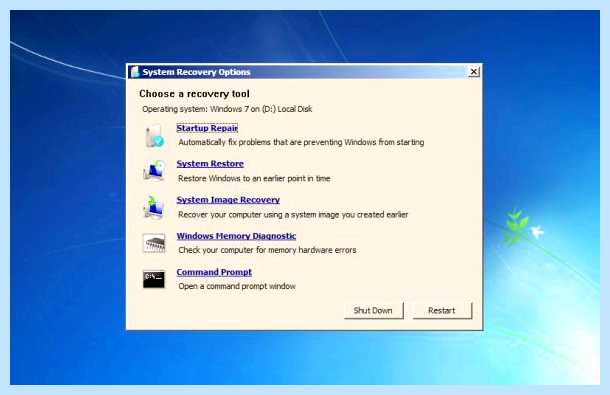Image resolution: width=610 pixels, height=395 pixels.
Task: Click the System Recovery Options title bar icon
Action: click(x=135, y=72)
